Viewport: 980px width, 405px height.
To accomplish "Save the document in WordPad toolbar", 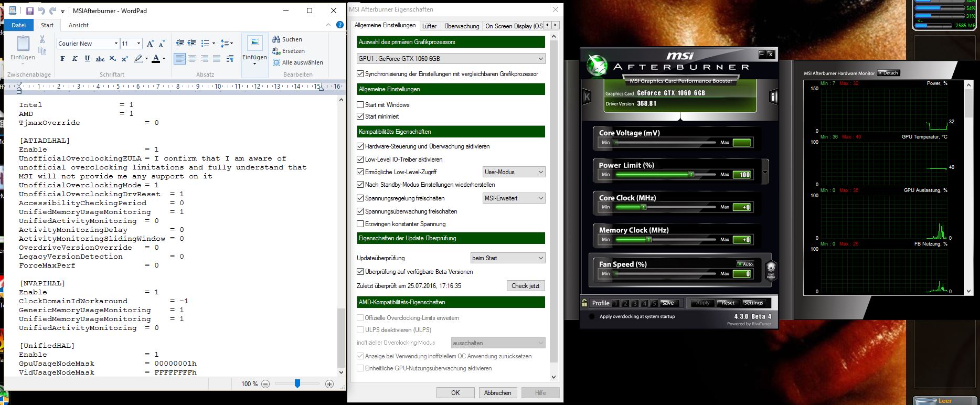I will point(30,10).
